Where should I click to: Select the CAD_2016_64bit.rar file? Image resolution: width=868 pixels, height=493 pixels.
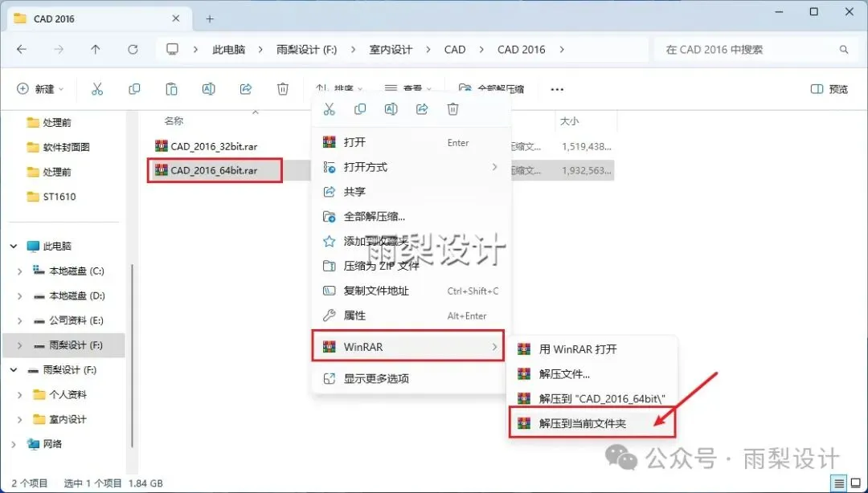tap(214, 170)
